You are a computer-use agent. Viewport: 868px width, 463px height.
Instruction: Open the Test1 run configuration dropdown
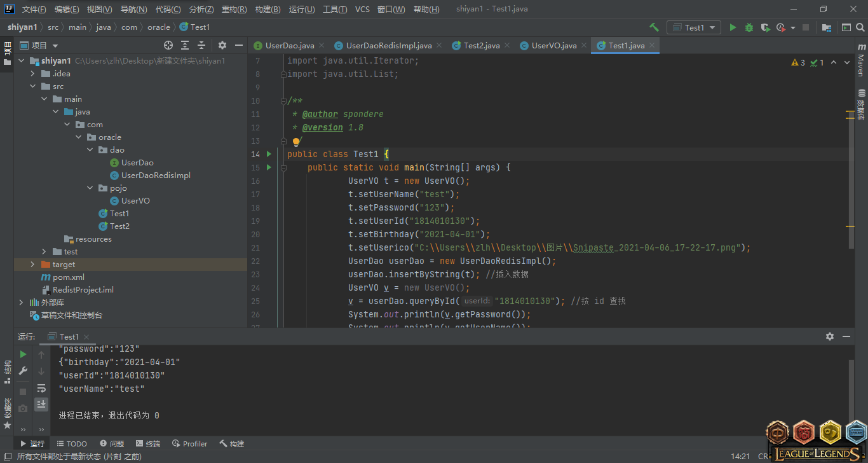click(x=693, y=27)
